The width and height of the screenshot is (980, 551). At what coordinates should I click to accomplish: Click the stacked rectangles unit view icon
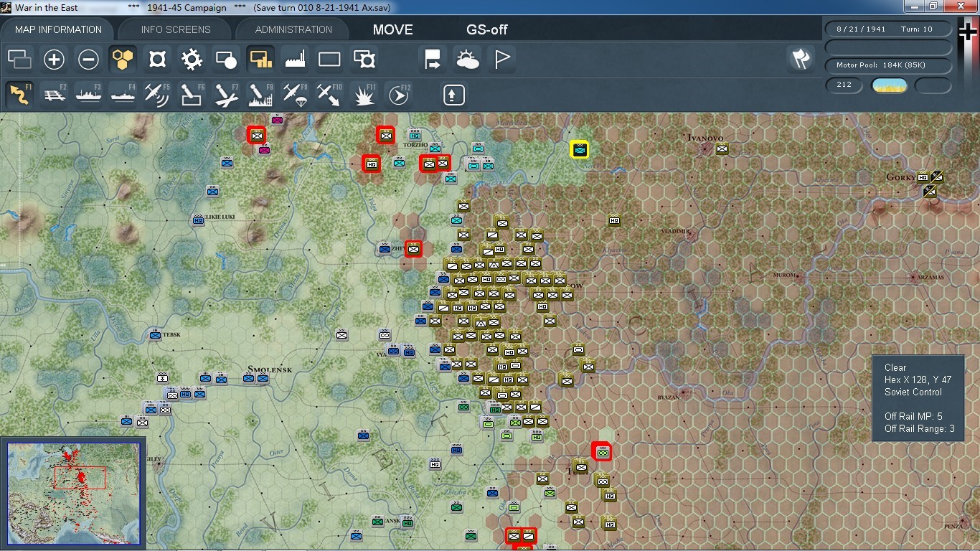click(x=19, y=60)
